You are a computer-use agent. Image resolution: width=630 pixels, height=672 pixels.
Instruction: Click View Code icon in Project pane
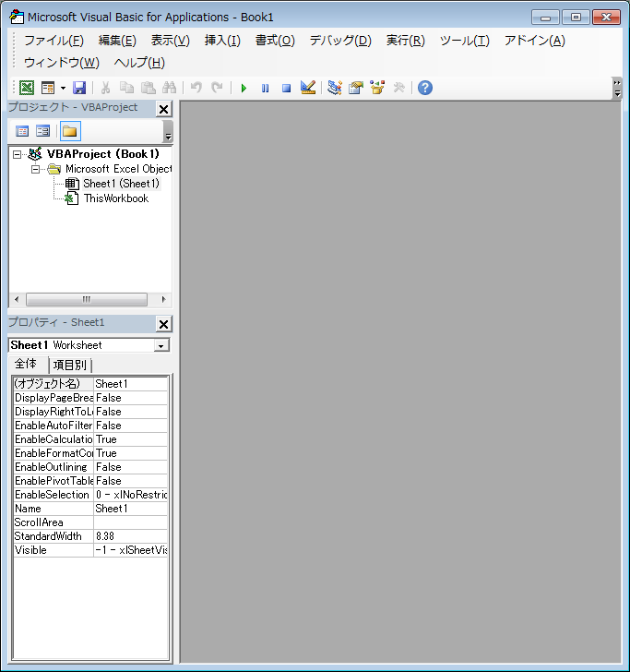click(x=22, y=131)
